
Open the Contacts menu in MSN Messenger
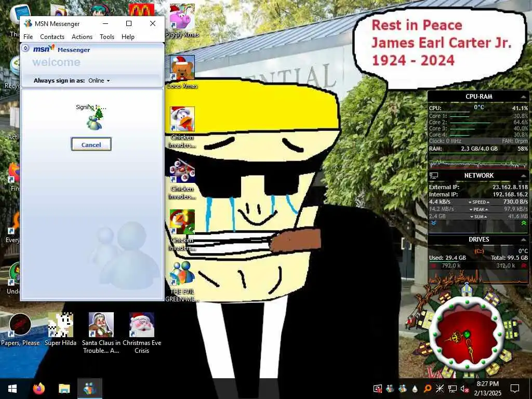52,37
